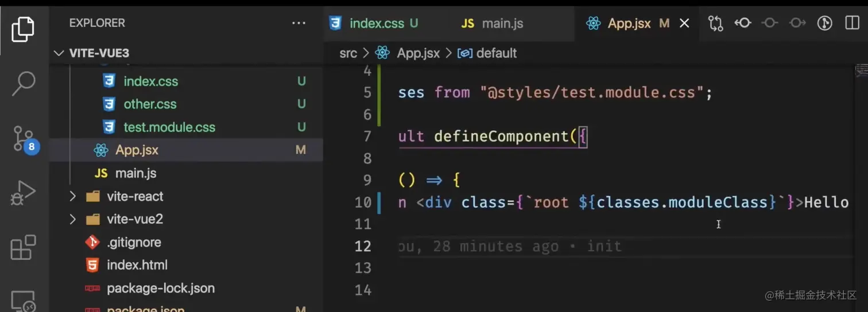Click the JS icon on main.js tab

coord(468,24)
